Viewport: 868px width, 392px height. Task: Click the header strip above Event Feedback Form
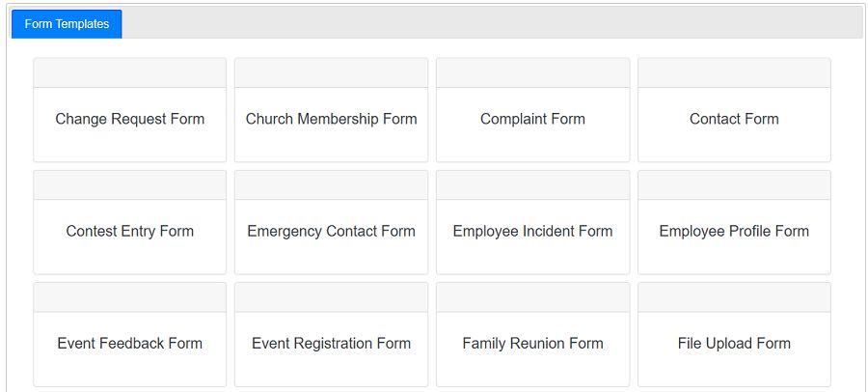[130, 297]
